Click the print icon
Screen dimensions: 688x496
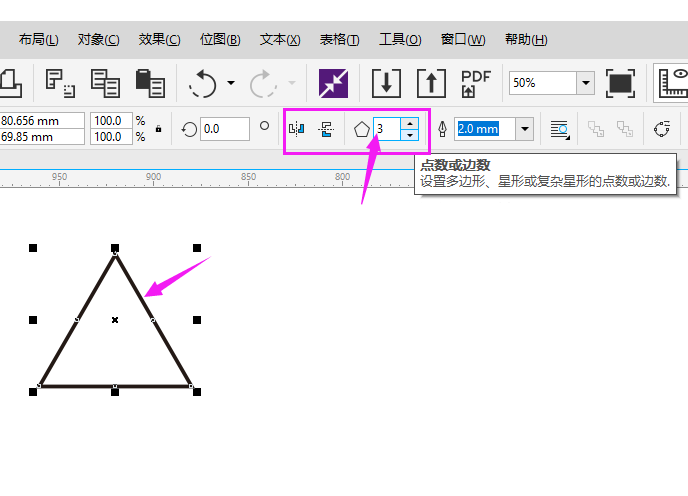tap(10, 83)
